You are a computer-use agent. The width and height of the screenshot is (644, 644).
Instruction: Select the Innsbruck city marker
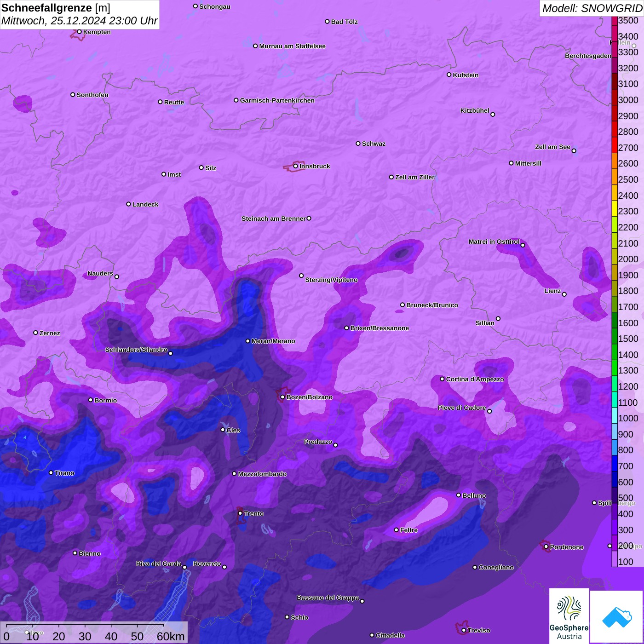point(295,166)
